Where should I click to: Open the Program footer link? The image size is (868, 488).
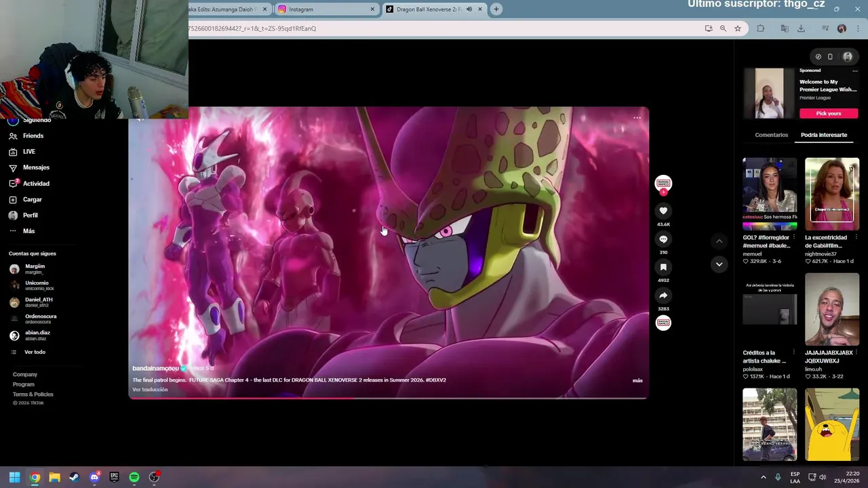pos(24,384)
